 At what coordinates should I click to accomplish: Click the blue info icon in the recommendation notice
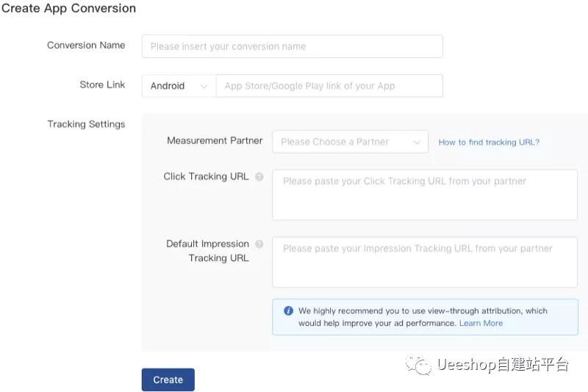point(288,311)
